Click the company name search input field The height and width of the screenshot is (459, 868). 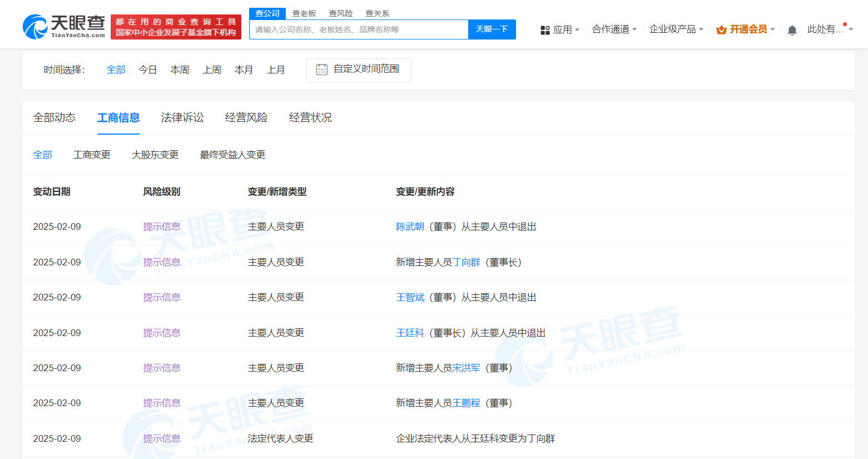359,29
